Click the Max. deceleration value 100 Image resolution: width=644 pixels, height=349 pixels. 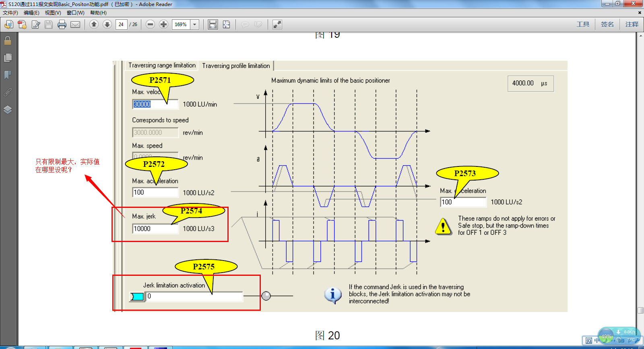pyautogui.click(x=463, y=202)
